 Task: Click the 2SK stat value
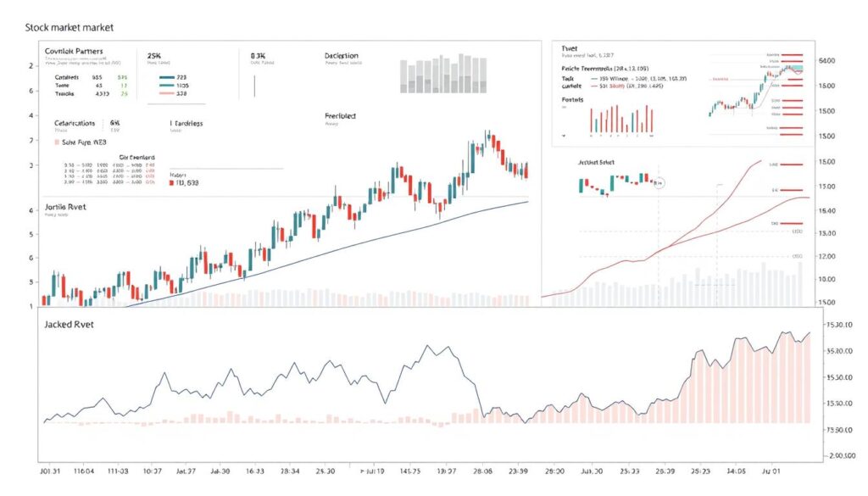159,54
